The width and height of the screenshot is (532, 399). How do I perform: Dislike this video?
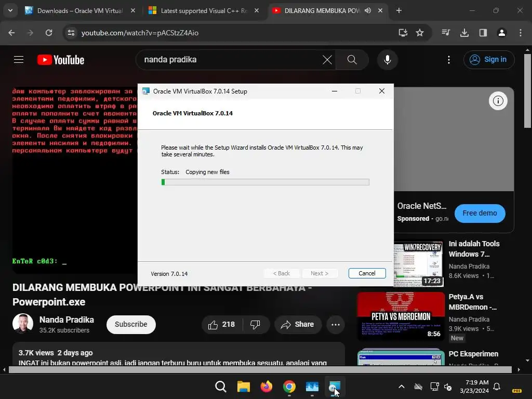[256, 325]
